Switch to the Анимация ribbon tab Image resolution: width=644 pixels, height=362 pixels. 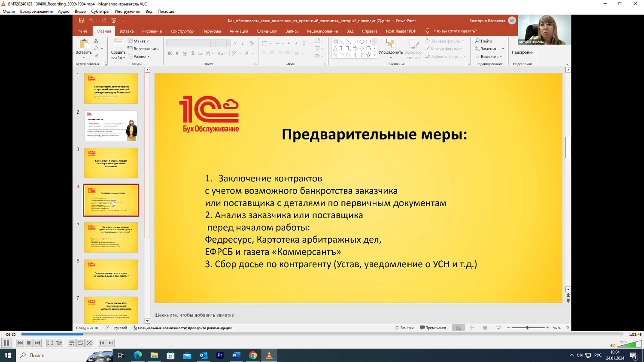239,31
